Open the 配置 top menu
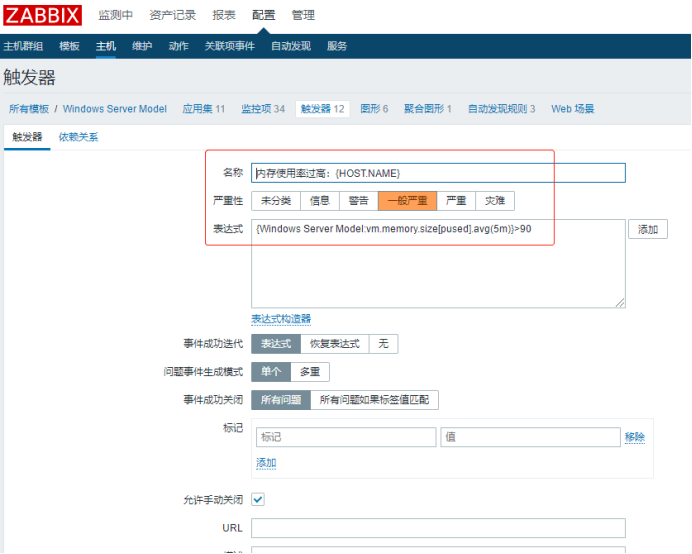 [x=263, y=15]
